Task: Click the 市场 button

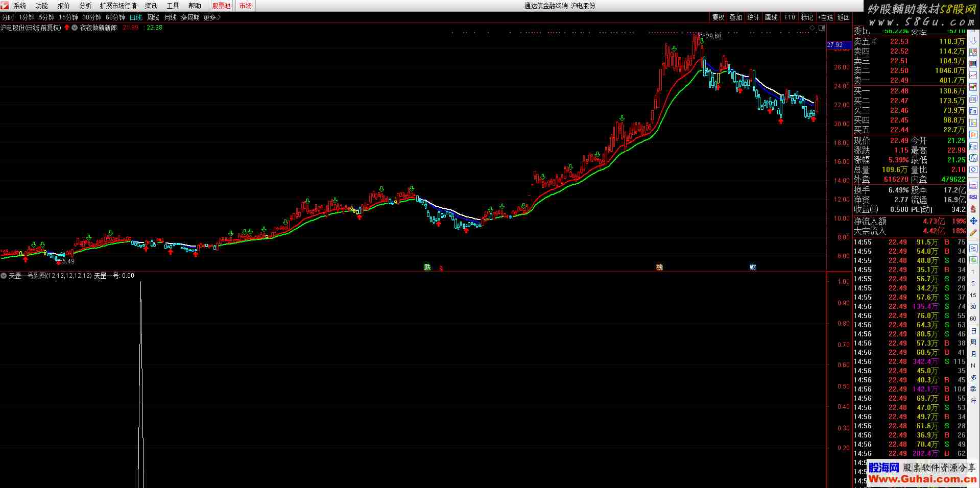Action: point(245,6)
